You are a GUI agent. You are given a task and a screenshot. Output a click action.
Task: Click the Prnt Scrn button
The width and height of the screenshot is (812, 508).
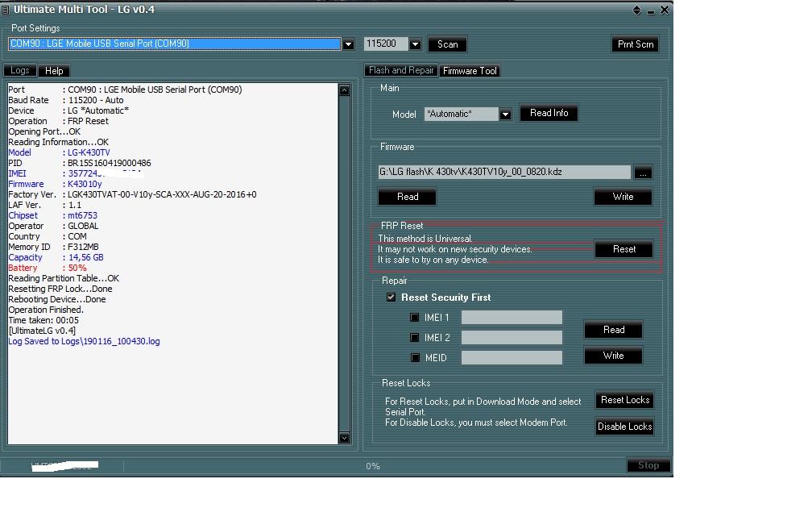[636, 44]
